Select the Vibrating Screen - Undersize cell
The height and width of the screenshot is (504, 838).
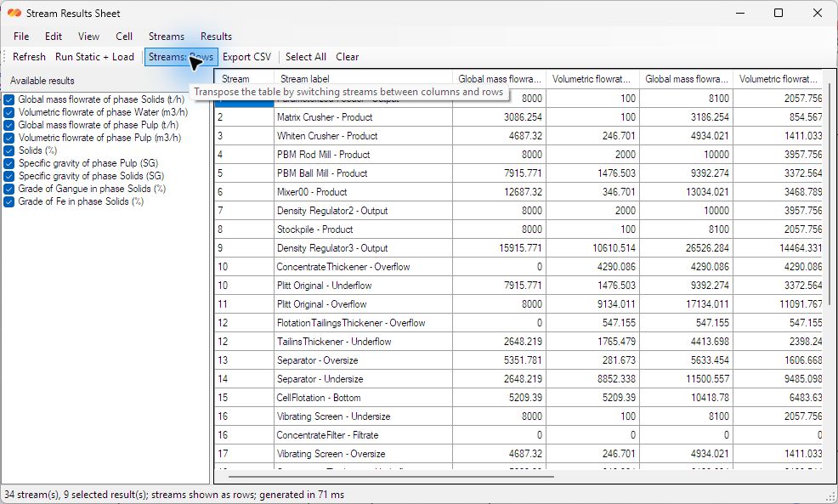[x=363, y=416]
